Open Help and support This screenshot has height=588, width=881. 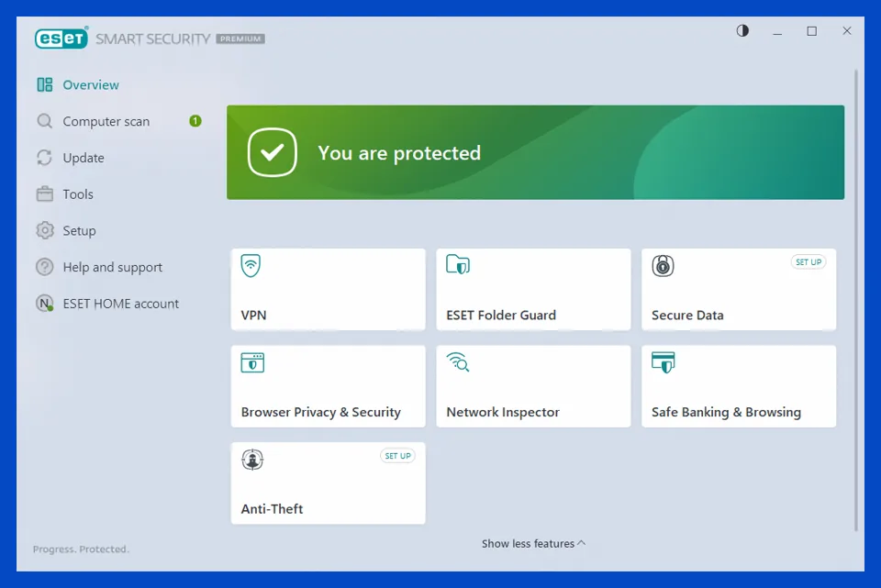(112, 268)
